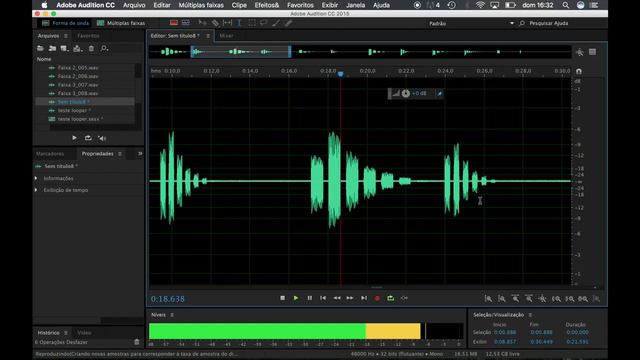Screen dimensions: 640x360
Task: Open the Arquivos panel menu
Action: pyautogui.click(x=66, y=36)
